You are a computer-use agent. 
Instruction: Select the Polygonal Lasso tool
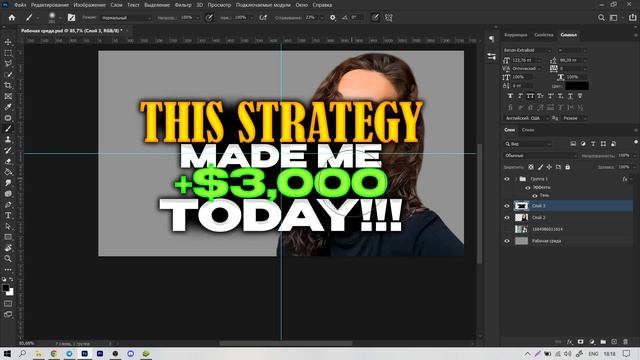(8, 64)
